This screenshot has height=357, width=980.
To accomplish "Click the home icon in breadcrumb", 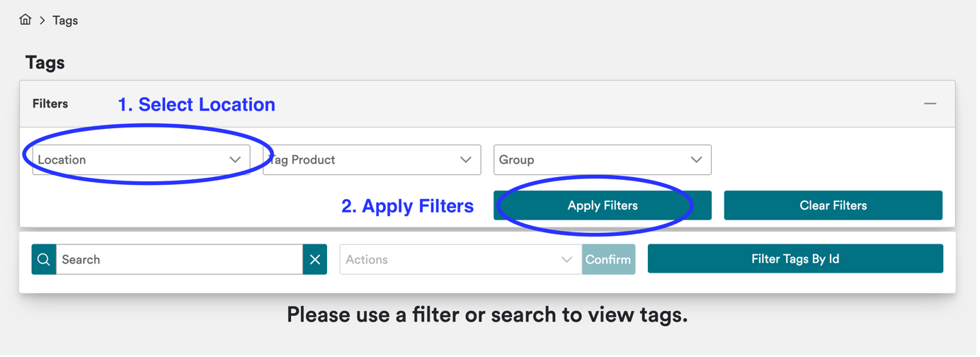I will tap(25, 20).
